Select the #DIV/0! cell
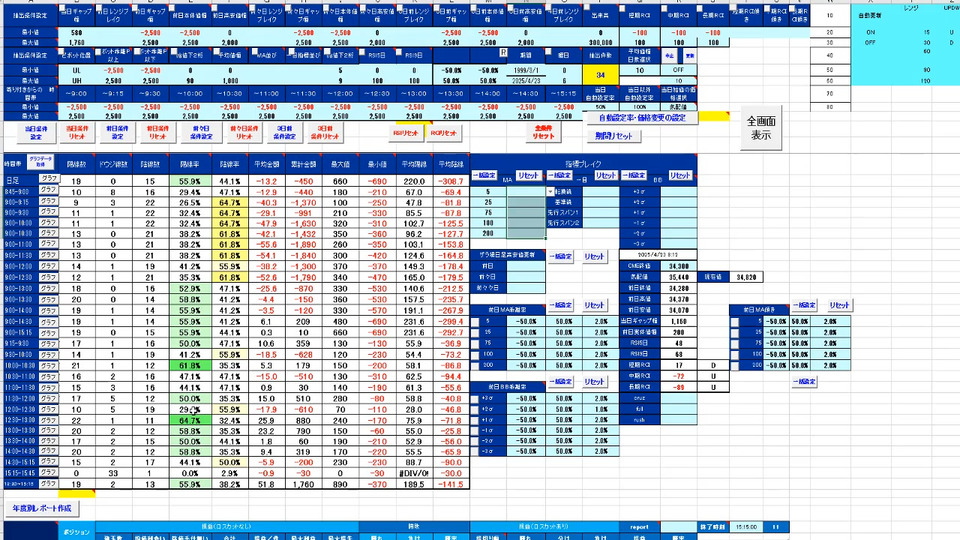 [413, 473]
